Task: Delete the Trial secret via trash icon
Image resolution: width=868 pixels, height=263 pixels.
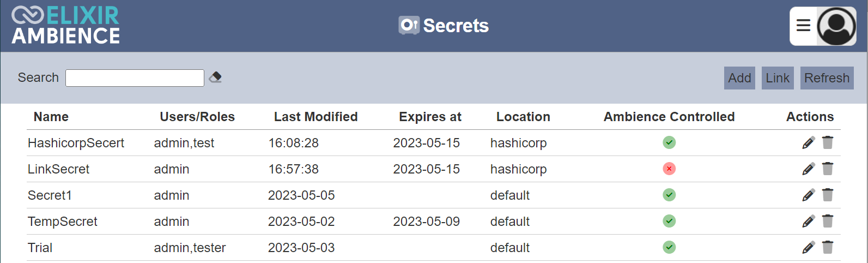Action: point(828,247)
